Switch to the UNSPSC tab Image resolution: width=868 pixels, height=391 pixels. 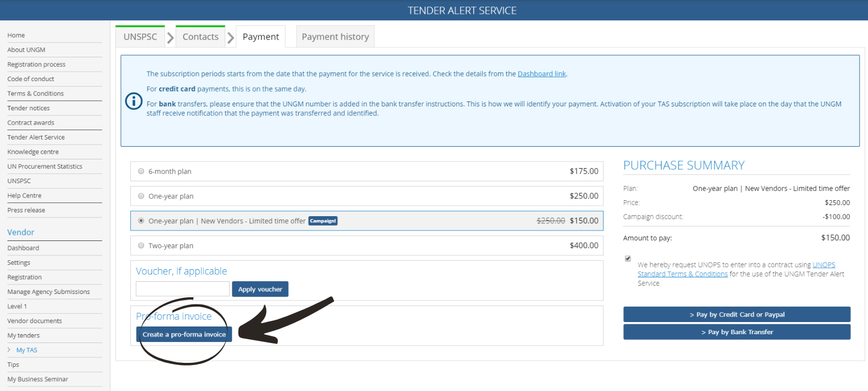pyautogui.click(x=140, y=36)
